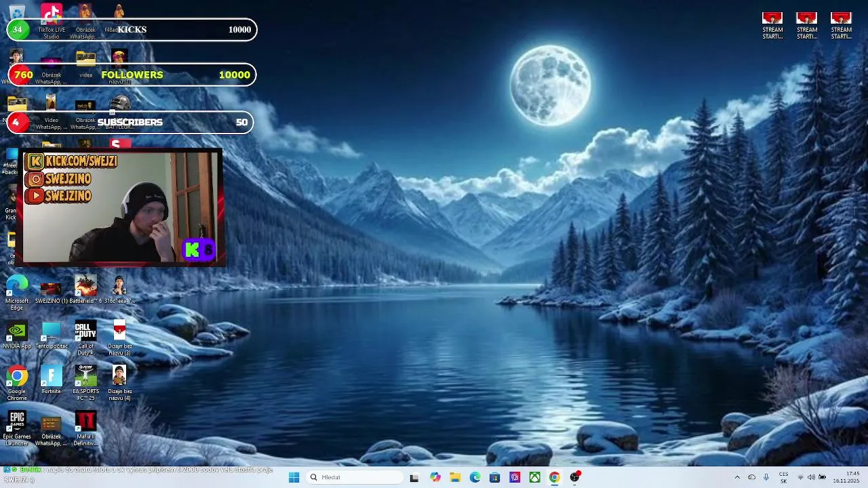
Task: Launch EA SPORTS FC 25 shortcut
Action: click(x=85, y=384)
